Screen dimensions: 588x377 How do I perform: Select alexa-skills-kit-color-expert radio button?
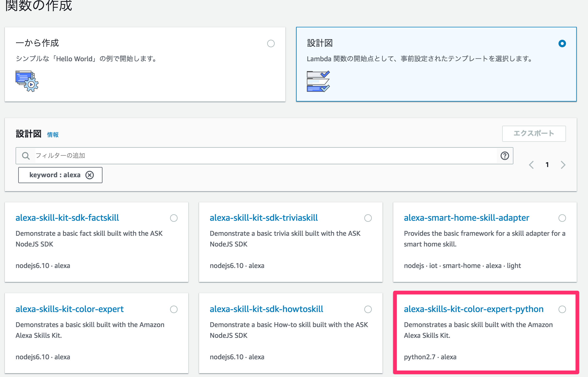[174, 309]
